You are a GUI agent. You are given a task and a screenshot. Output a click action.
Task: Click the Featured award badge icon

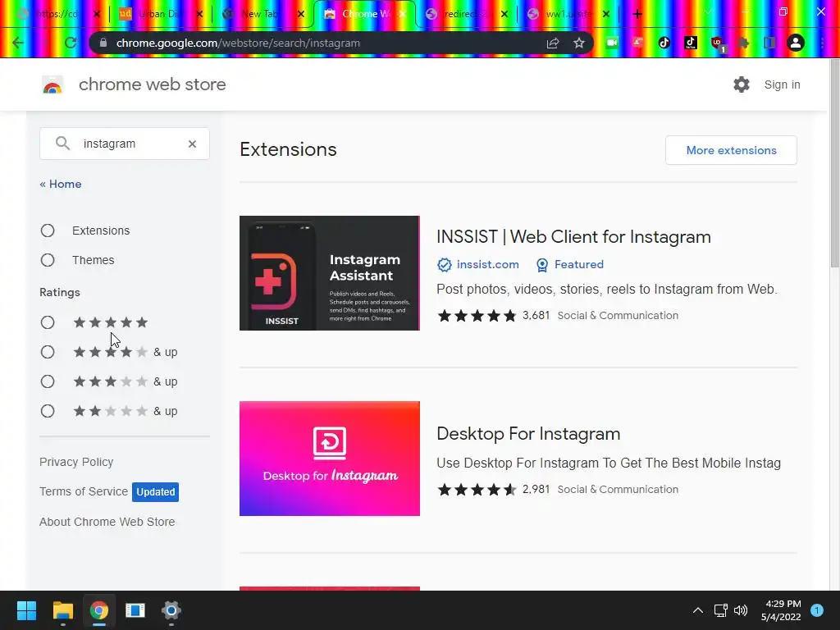542,265
